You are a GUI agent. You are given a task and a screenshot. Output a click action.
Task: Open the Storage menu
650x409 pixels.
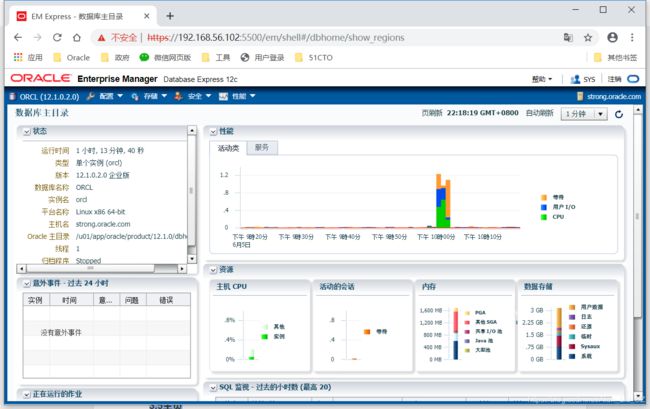149,96
